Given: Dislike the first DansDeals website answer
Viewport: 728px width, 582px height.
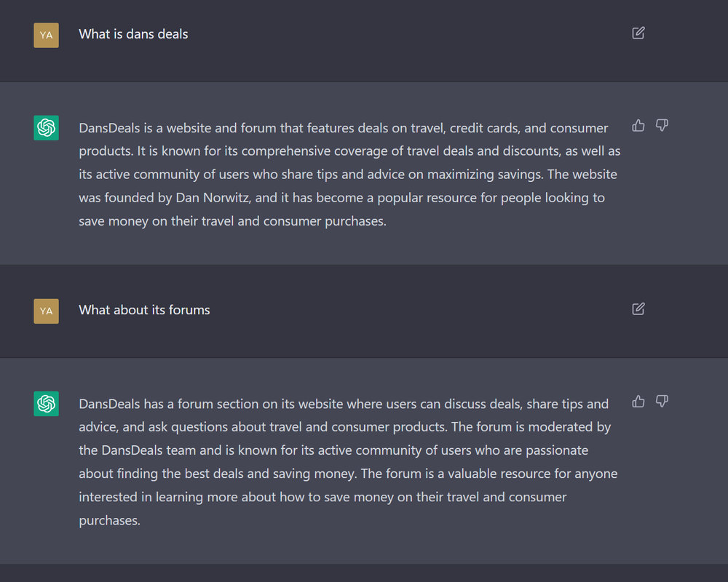Looking at the screenshot, I should (x=662, y=125).
